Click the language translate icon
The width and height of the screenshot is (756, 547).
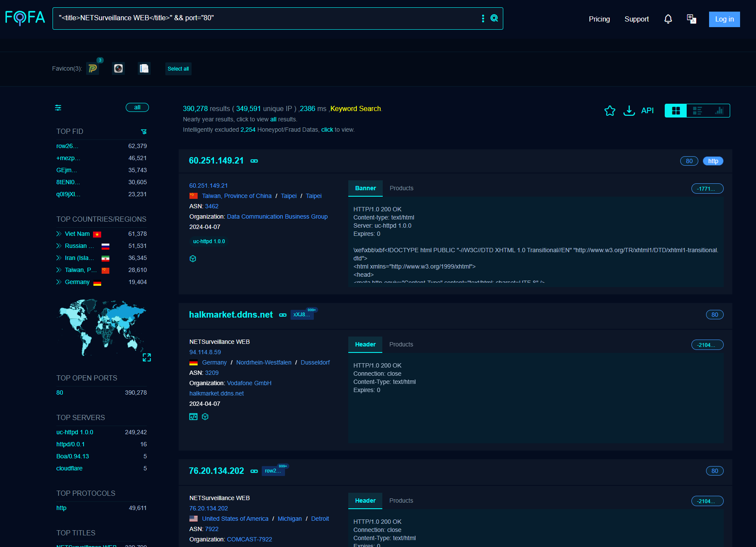(691, 19)
